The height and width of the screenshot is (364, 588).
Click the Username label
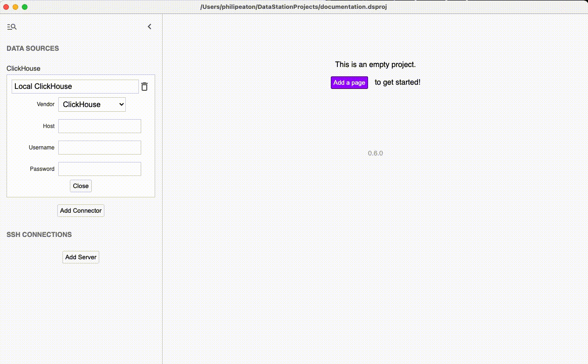pos(41,148)
